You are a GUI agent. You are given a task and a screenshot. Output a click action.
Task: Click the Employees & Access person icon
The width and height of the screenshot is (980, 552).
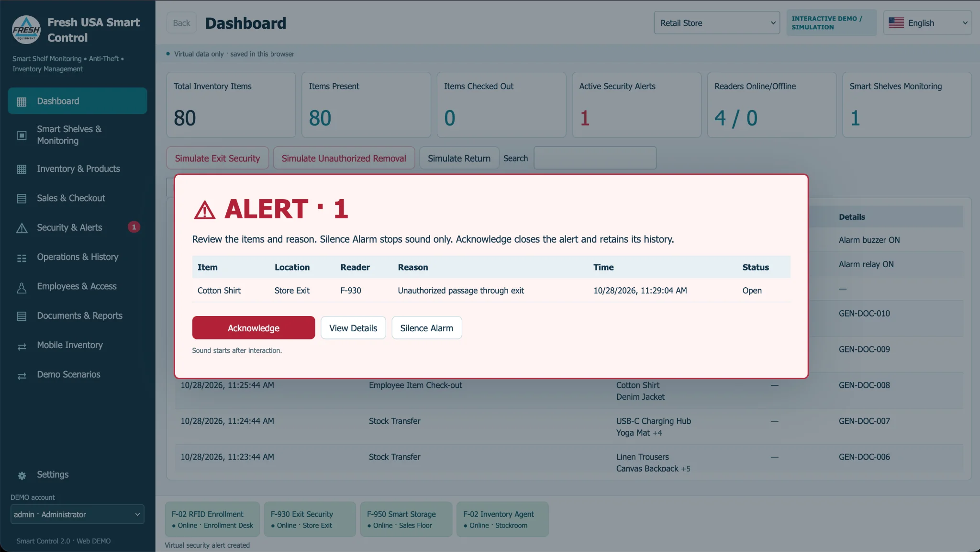22,287
